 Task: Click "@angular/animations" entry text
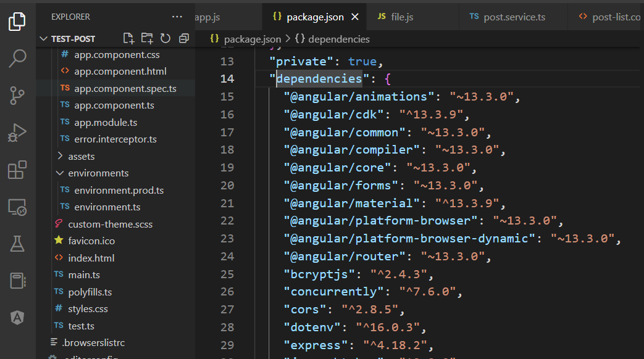click(x=359, y=97)
